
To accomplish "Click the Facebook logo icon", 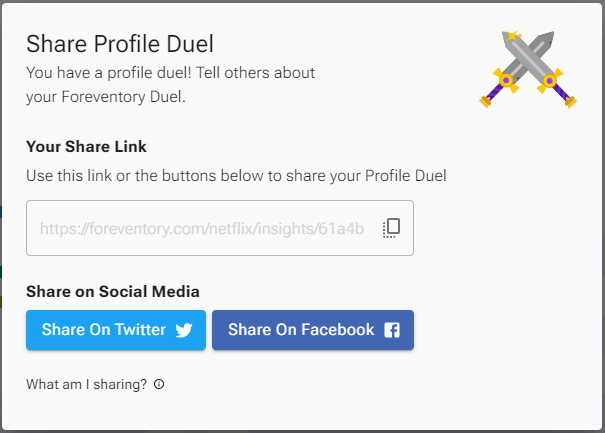I will pos(392,330).
